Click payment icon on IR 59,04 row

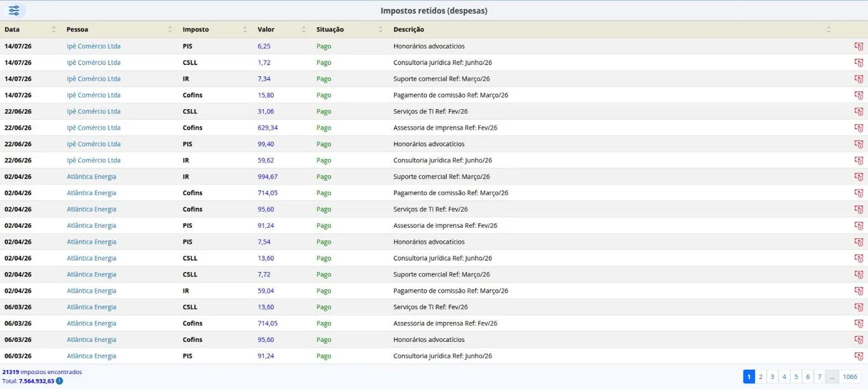click(x=859, y=291)
